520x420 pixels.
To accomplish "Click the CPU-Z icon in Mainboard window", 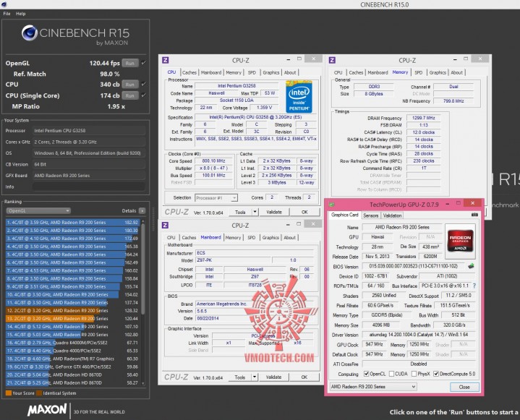I will (x=165, y=226).
